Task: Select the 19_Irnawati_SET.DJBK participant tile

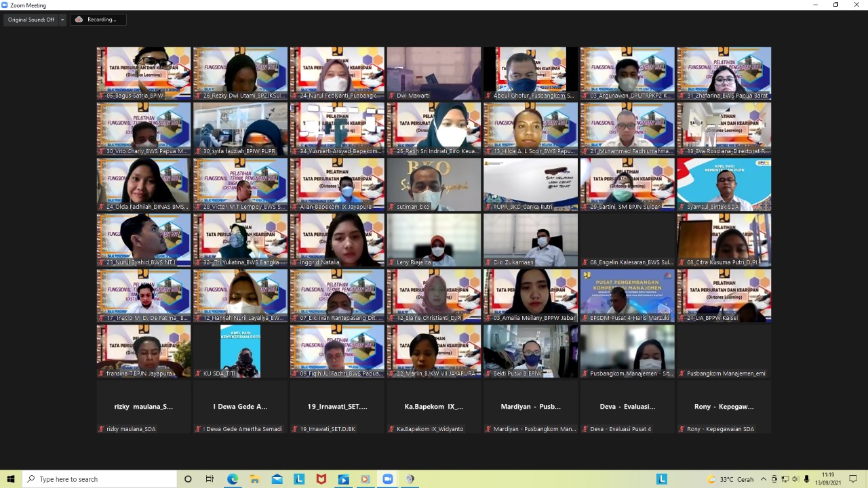Action: (x=337, y=407)
